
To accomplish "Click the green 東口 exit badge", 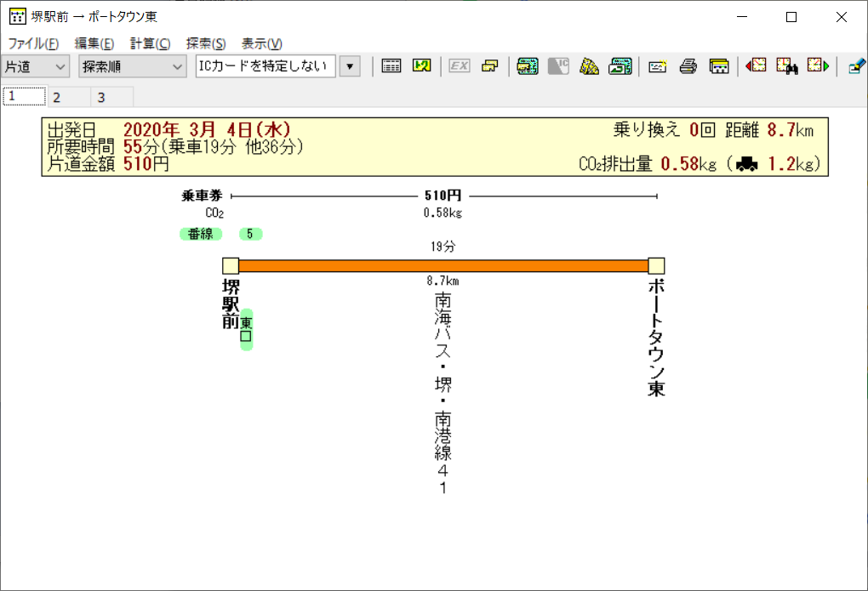I will tap(246, 330).
